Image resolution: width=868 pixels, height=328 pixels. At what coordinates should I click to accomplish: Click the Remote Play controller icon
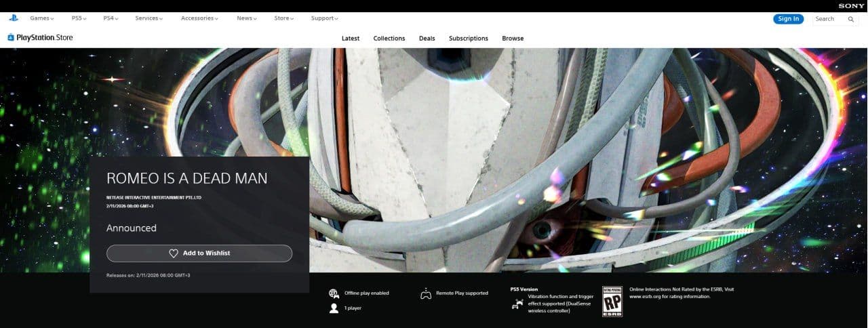(426, 293)
